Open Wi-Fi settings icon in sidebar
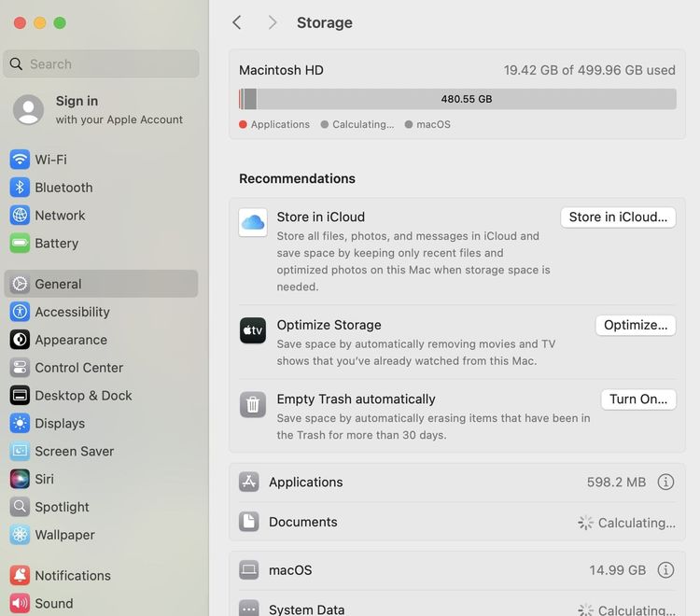 click(x=20, y=160)
